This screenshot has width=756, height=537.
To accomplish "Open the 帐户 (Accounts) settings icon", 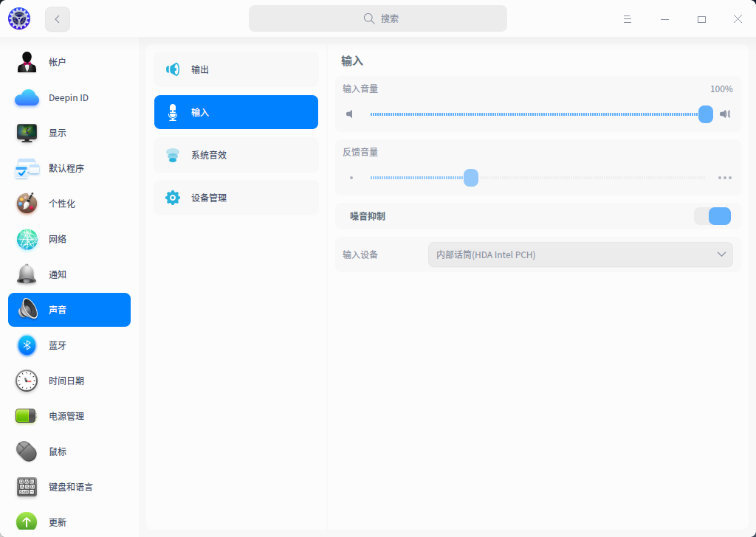I will point(27,62).
